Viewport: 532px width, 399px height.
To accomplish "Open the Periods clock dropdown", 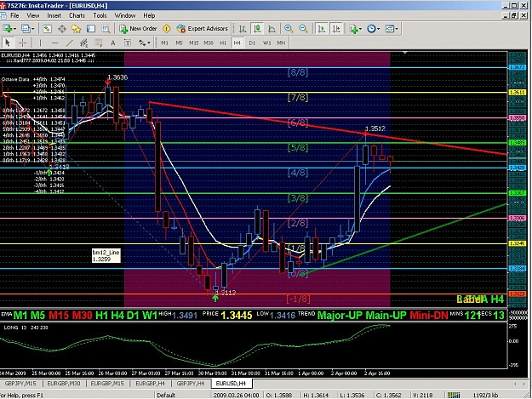I will click(x=373, y=29).
